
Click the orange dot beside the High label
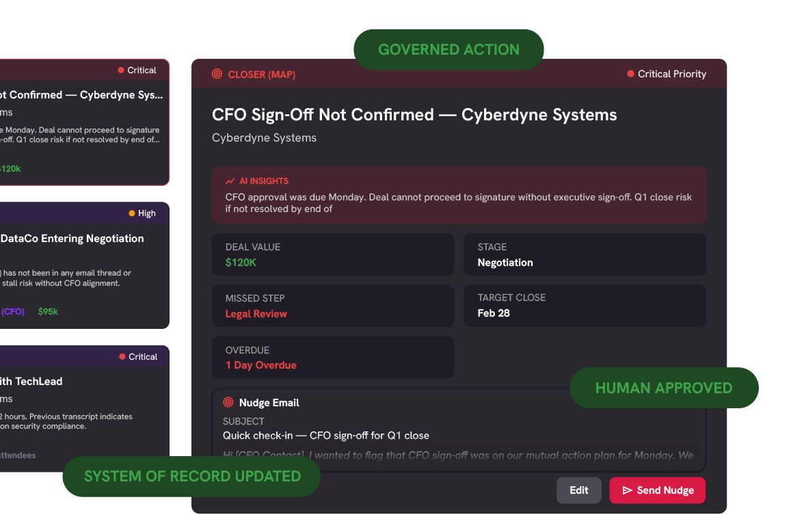[x=132, y=213]
